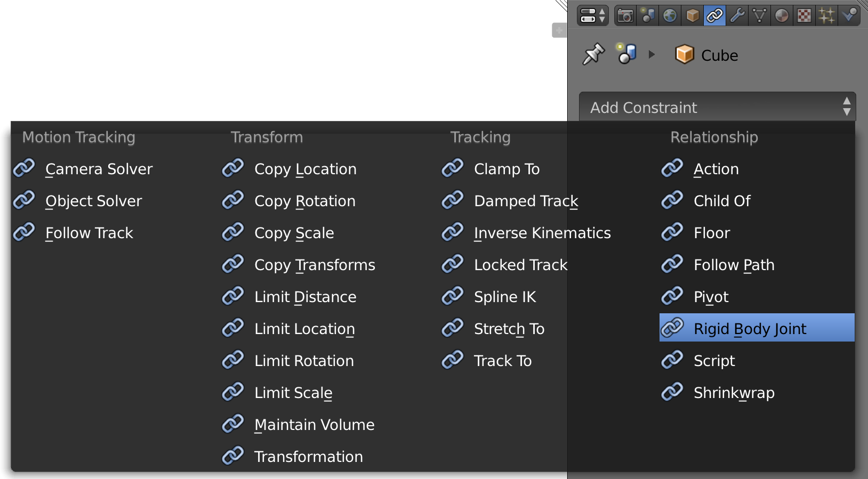Select Maintain Volume in Transform column
This screenshot has height=479, width=868.
pos(315,424)
